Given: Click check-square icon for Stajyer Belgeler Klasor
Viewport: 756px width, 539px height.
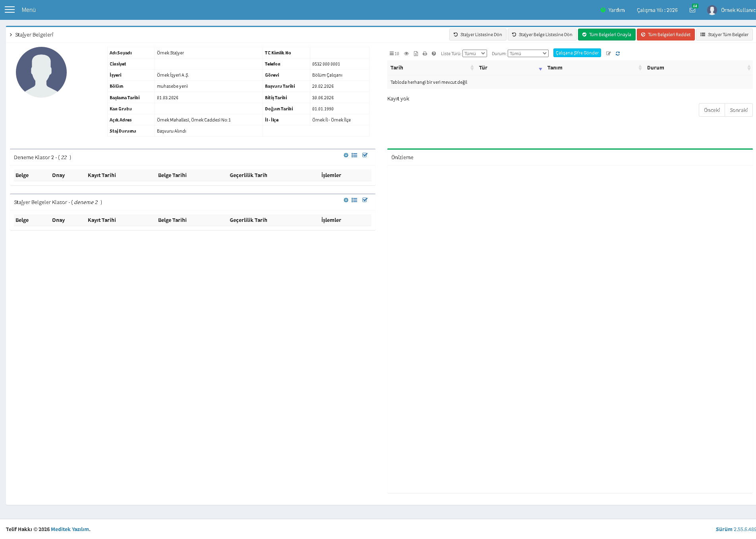Looking at the screenshot, I should (x=365, y=200).
